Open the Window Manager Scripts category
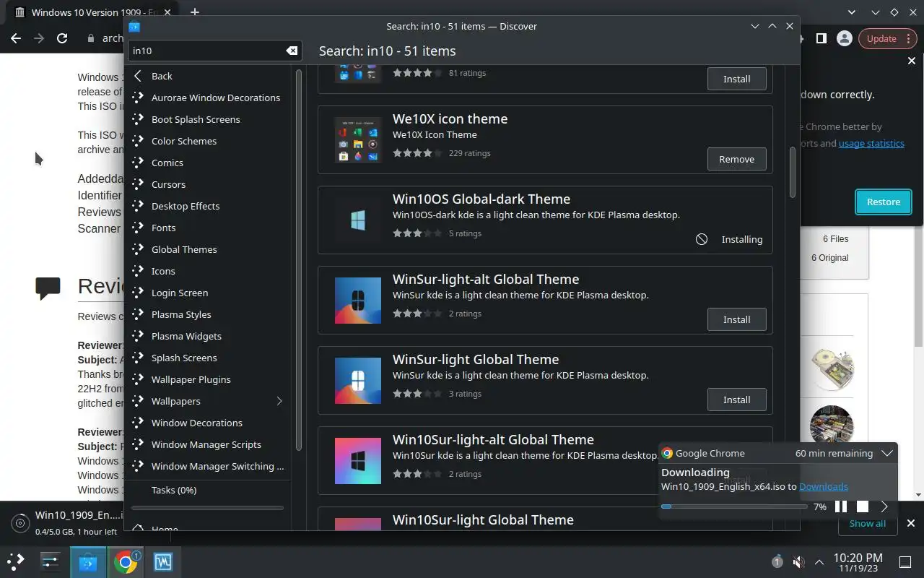This screenshot has width=924, height=578. pos(208,444)
